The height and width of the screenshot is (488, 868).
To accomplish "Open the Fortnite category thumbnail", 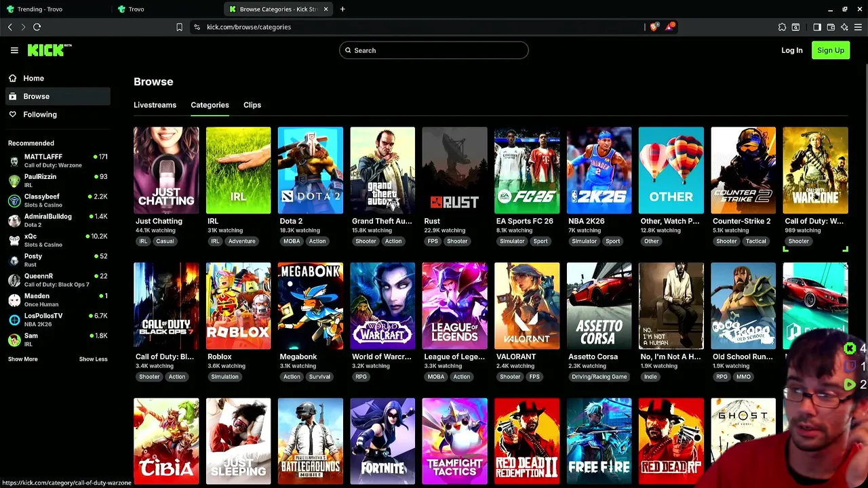I will coord(382,441).
